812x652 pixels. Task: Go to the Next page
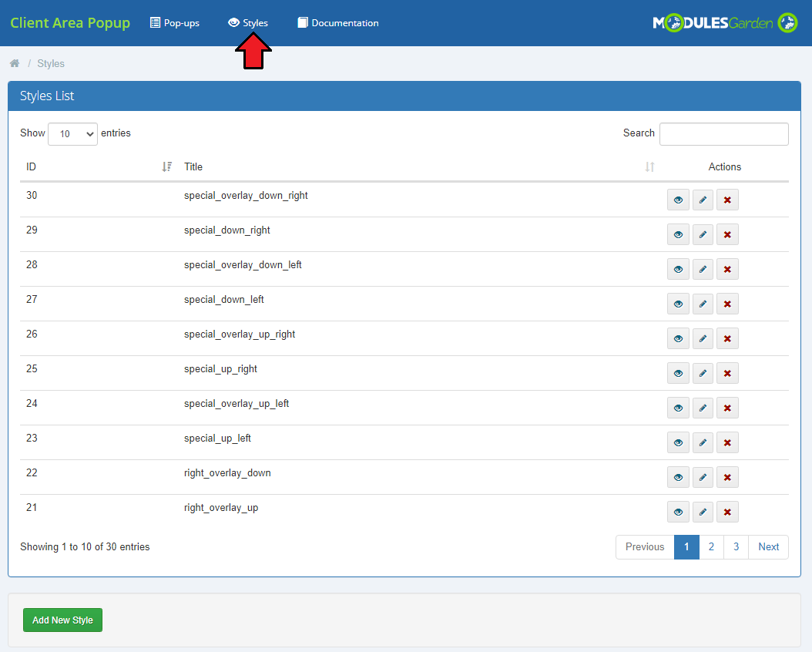[769, 547]
